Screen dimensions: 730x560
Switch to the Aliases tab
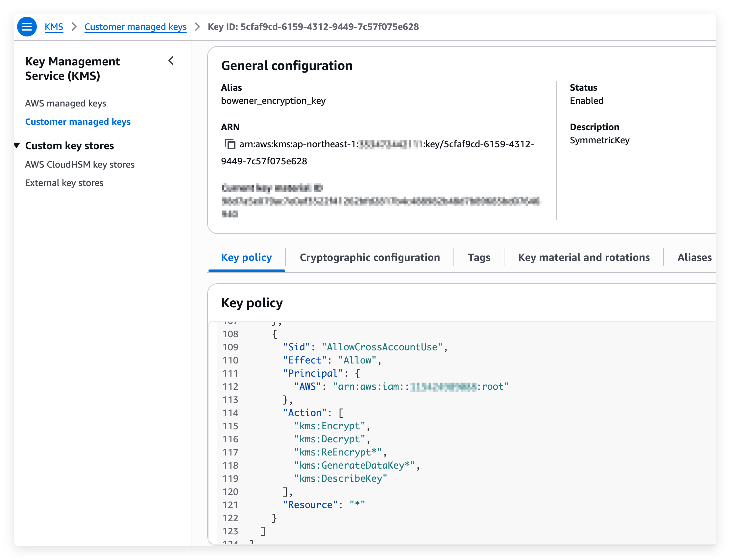pos(694,257)
